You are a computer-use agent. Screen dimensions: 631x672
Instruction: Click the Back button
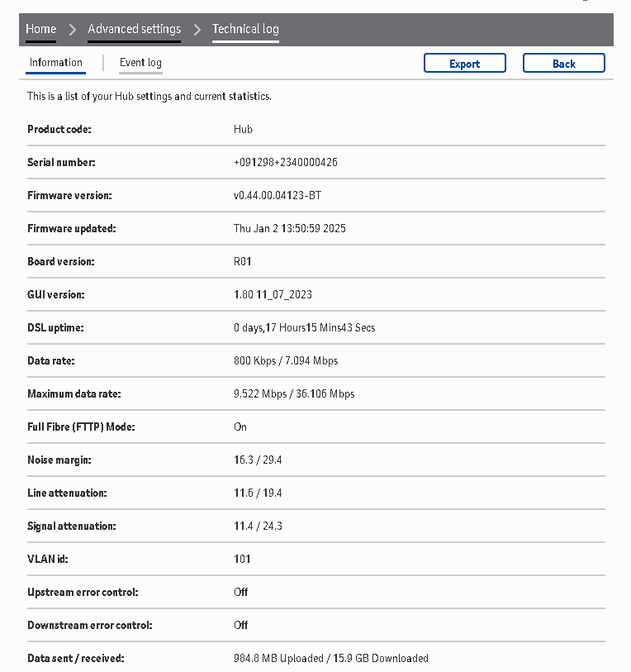coord(563,64)
